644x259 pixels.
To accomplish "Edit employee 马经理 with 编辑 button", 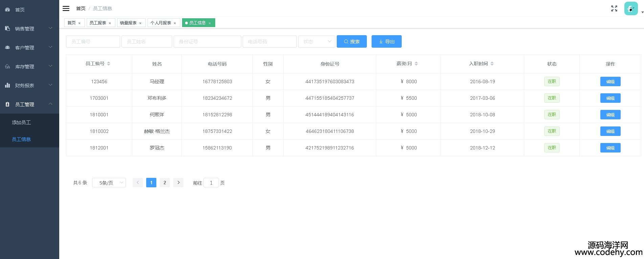I will 610,81.
